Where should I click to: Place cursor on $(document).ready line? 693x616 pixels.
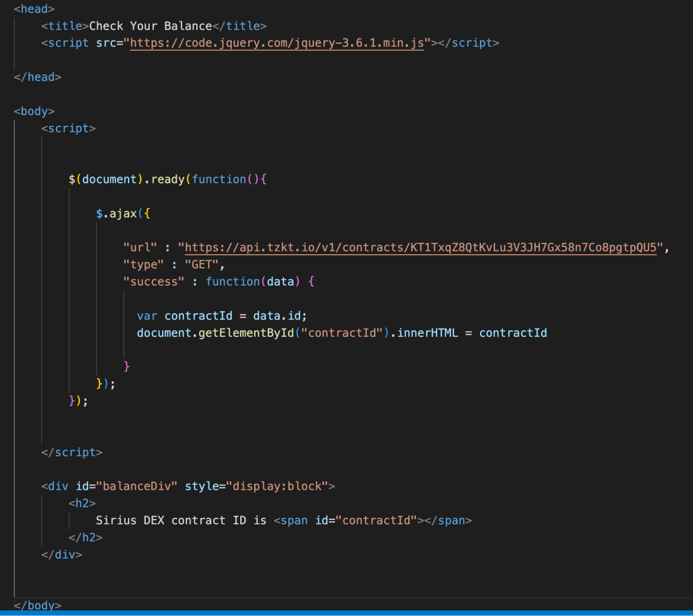point(167,179)
